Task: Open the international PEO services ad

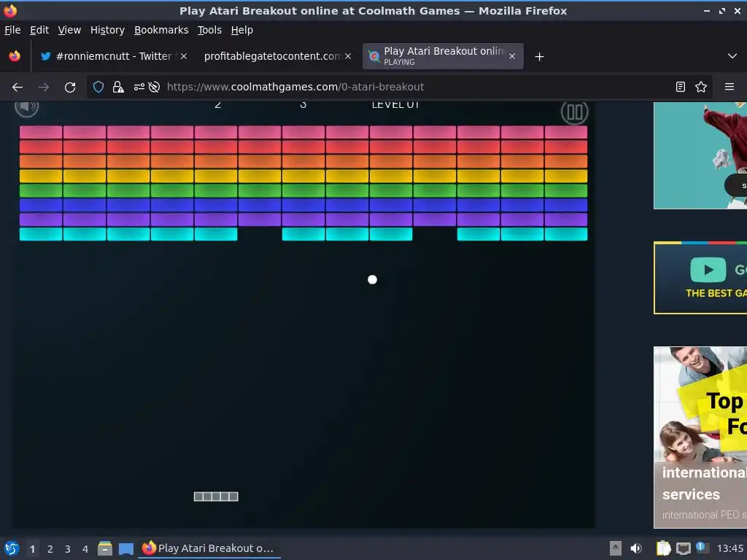Action: (x=700, y=437)
